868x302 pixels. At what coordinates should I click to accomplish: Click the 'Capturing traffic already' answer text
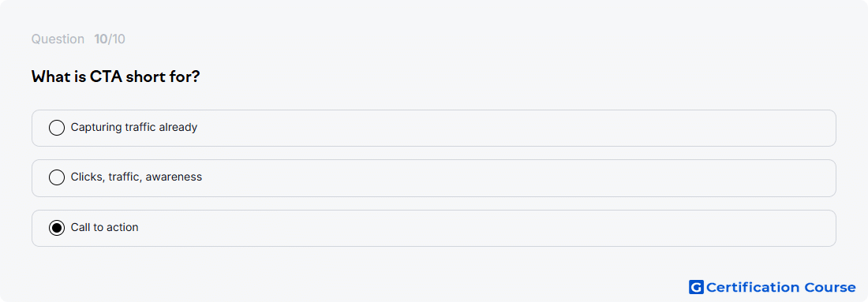pyautogui.click(x=134, y=127)
